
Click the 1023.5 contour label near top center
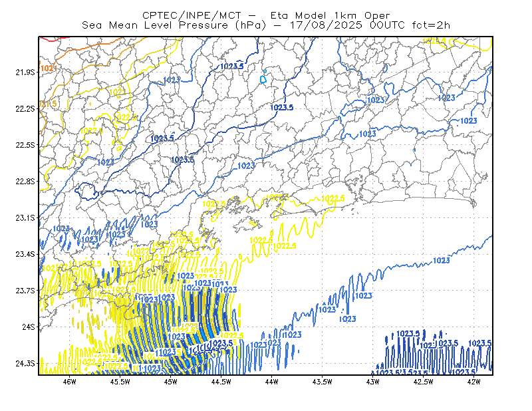click(231, 67)
